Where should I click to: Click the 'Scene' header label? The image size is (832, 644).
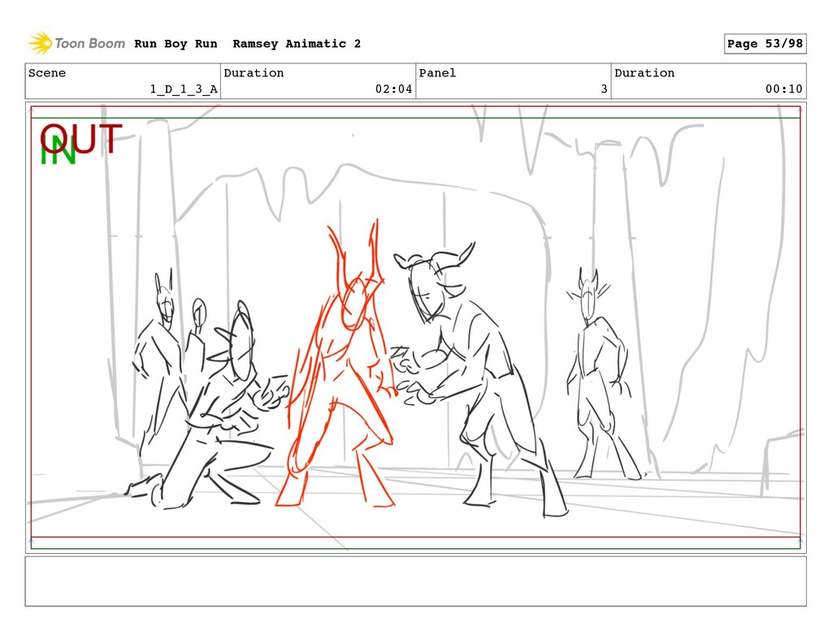[x=47, y=73]
